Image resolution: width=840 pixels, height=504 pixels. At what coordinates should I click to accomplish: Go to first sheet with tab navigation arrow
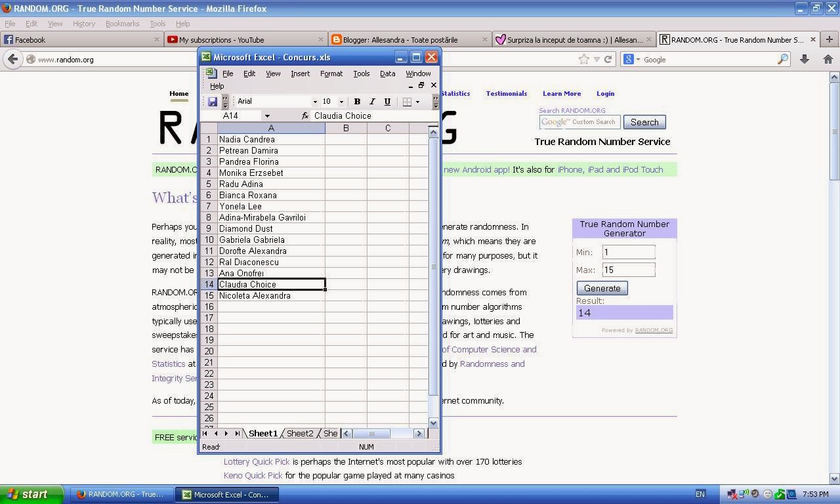pos(205,433)
